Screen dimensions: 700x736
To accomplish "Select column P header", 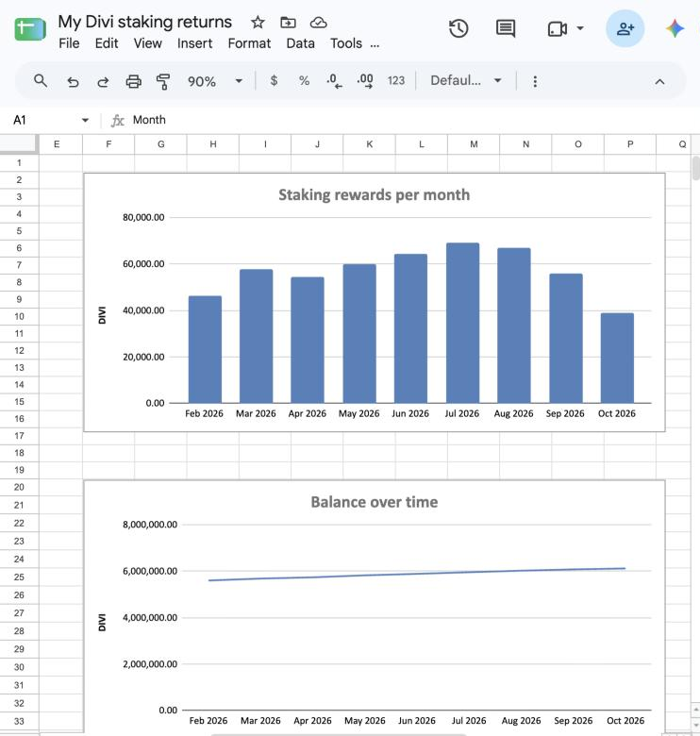I will click(x=630, y=144).
